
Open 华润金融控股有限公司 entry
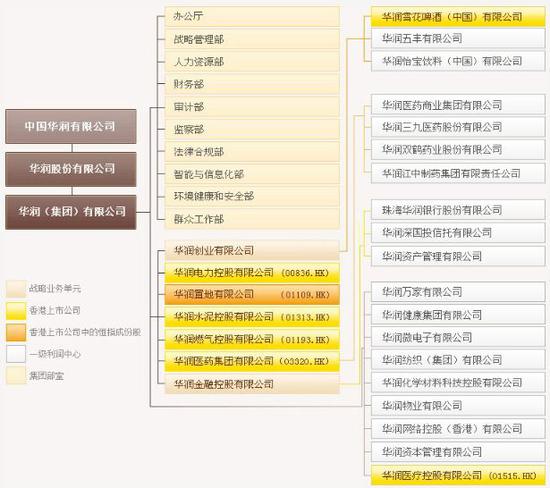(252, 384)
